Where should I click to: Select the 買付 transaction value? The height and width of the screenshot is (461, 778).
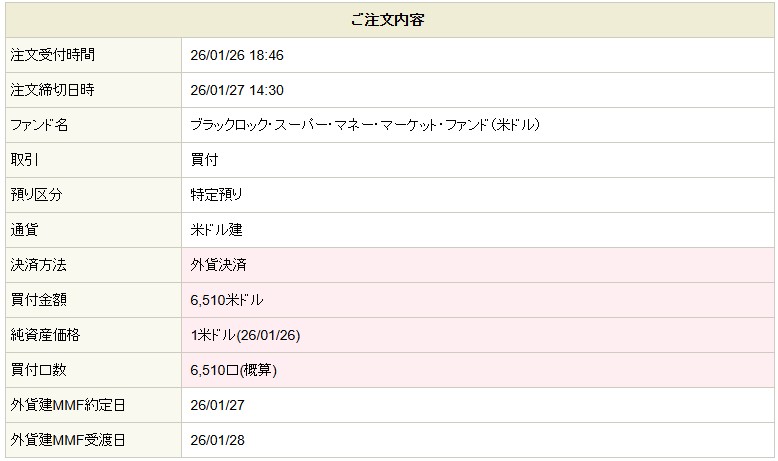(204, 160)
